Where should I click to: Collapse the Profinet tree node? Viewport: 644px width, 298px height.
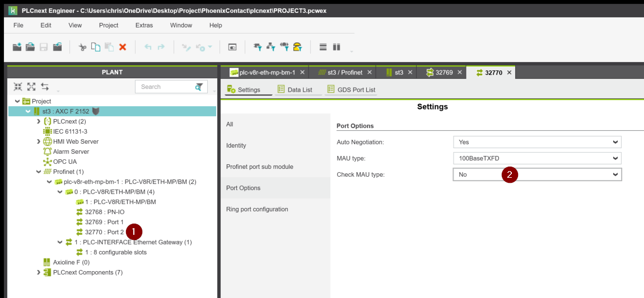pos(39,172)
